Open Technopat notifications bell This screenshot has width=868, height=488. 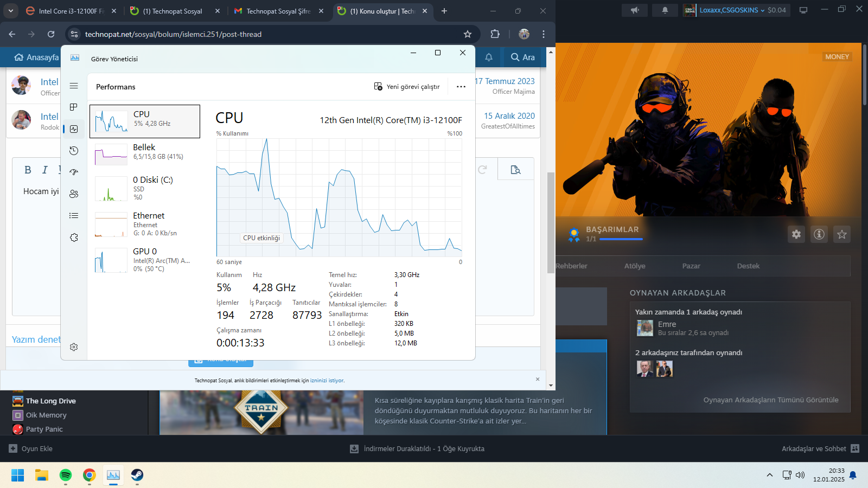489,57
